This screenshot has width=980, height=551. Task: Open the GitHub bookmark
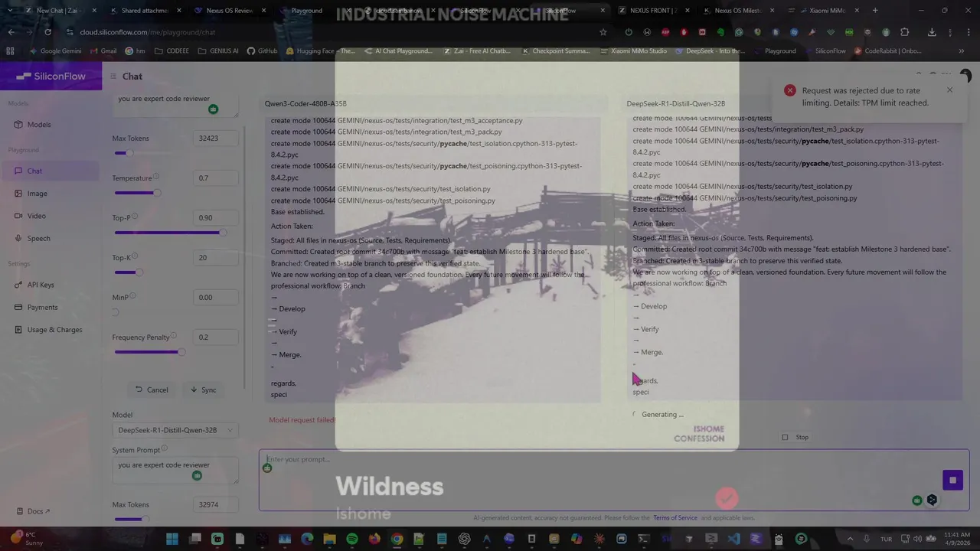[x=263, y=51]
